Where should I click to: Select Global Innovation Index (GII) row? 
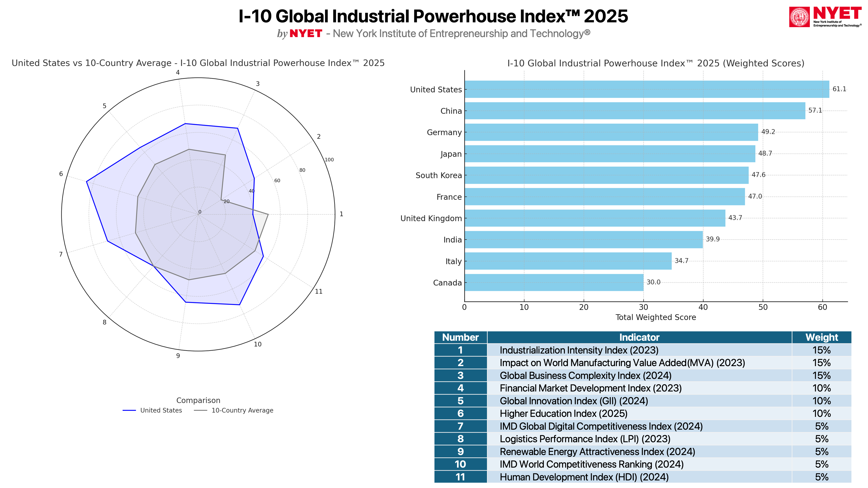(574, 401)
